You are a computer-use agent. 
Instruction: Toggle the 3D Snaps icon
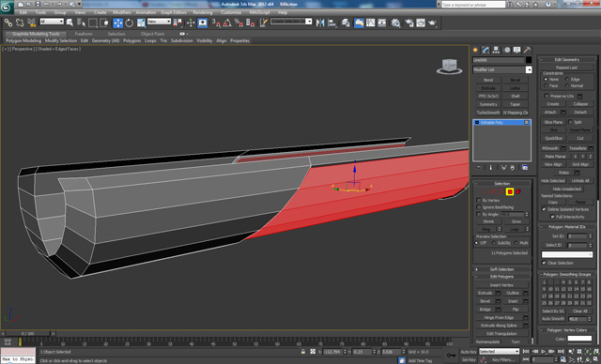tap(216, 23)
